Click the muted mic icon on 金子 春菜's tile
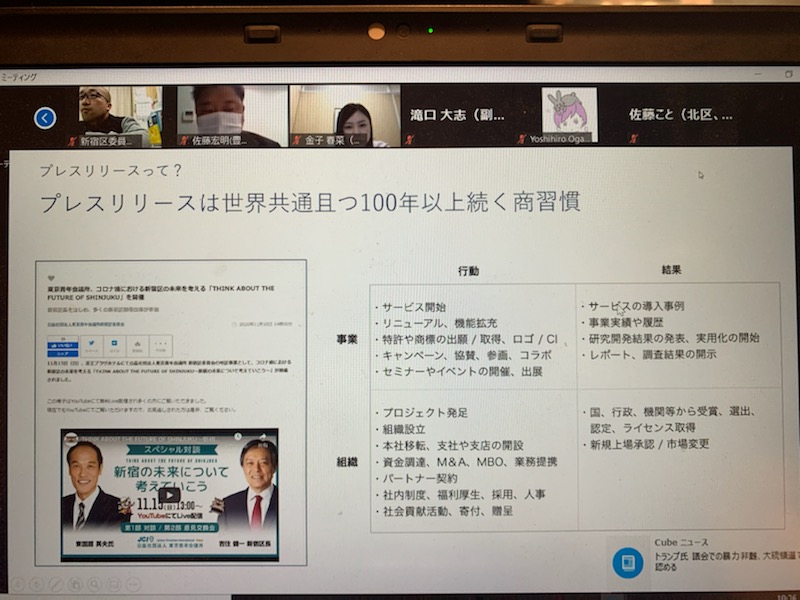This screenshot has height=600, width=800. tap(296, 141)
